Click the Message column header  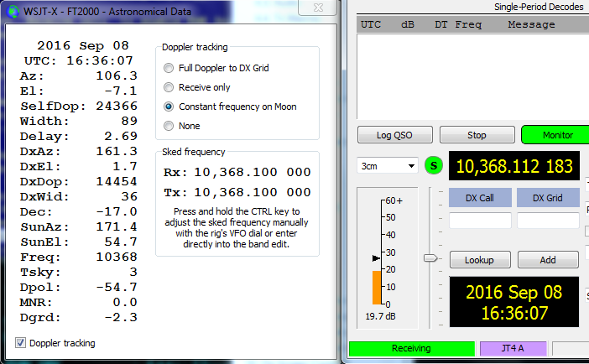coord(531,24)
